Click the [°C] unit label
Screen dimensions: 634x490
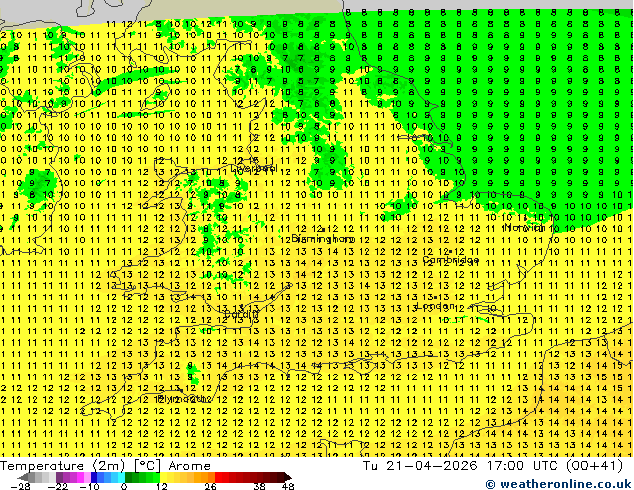tap(147, 466)
